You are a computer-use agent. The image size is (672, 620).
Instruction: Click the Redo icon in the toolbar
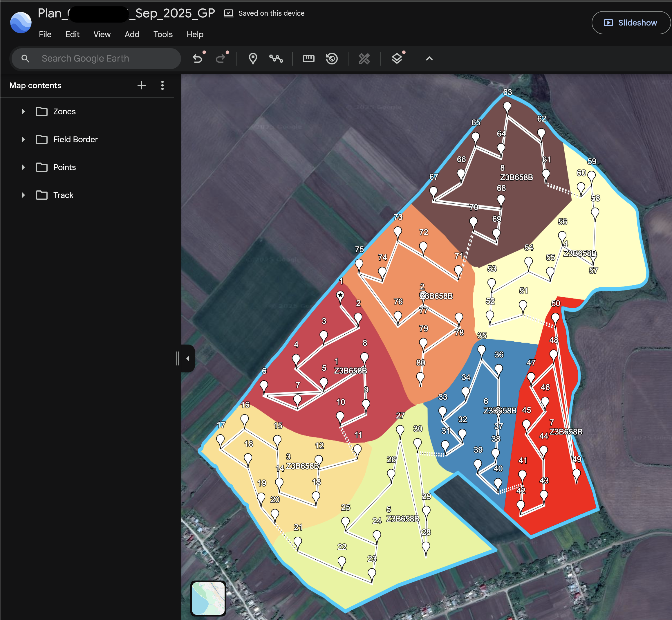[x=221, y=58]
